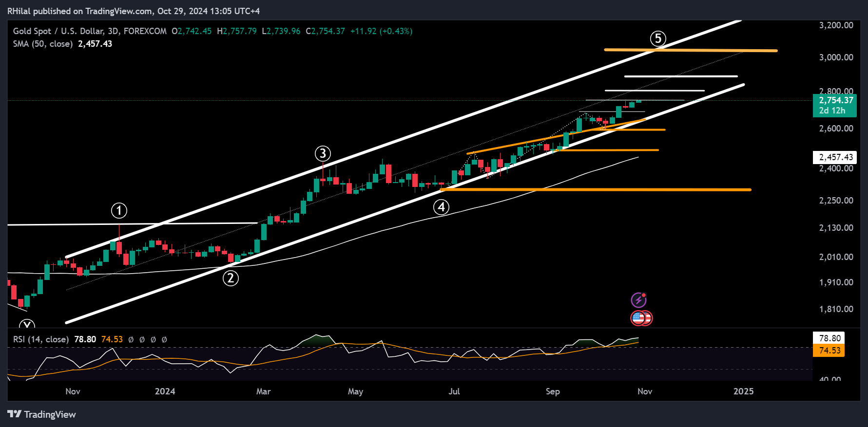Click the TradingView logo at bottom left
Viewport: 868px width, 427px height.
(x=42, y=414)
